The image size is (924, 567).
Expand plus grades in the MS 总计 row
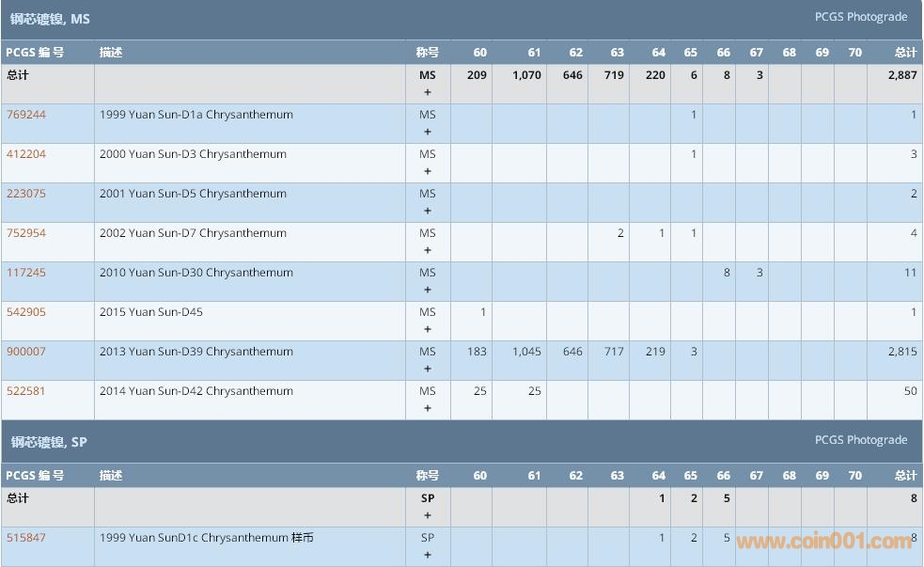[x=428, y=92]
